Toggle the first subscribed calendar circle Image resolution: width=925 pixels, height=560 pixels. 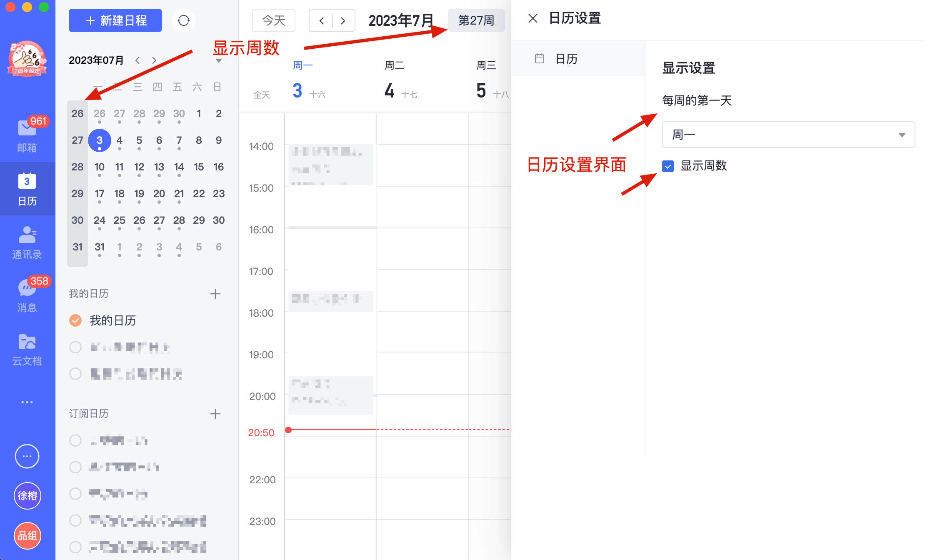pyautogui.click(x=75, y=440)
